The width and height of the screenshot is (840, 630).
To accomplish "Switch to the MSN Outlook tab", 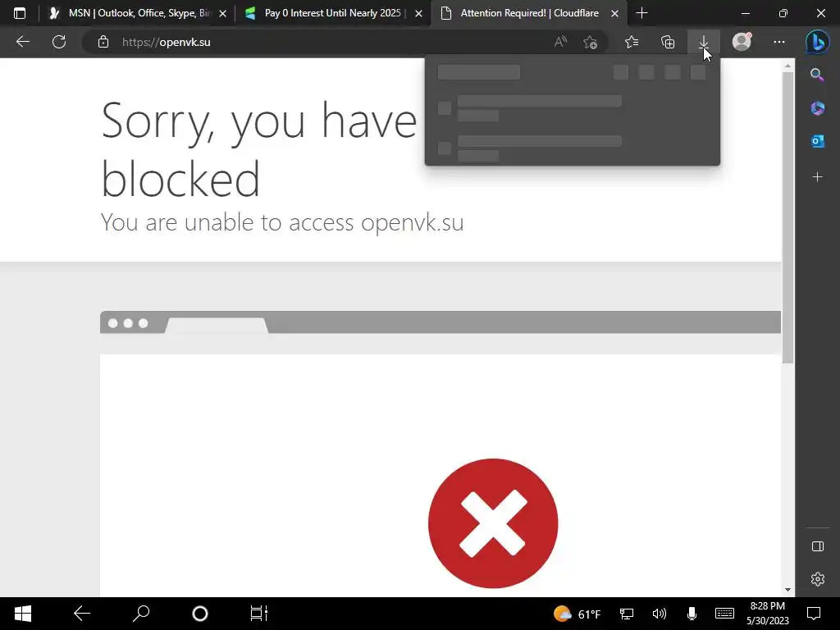I will (138, 13).
